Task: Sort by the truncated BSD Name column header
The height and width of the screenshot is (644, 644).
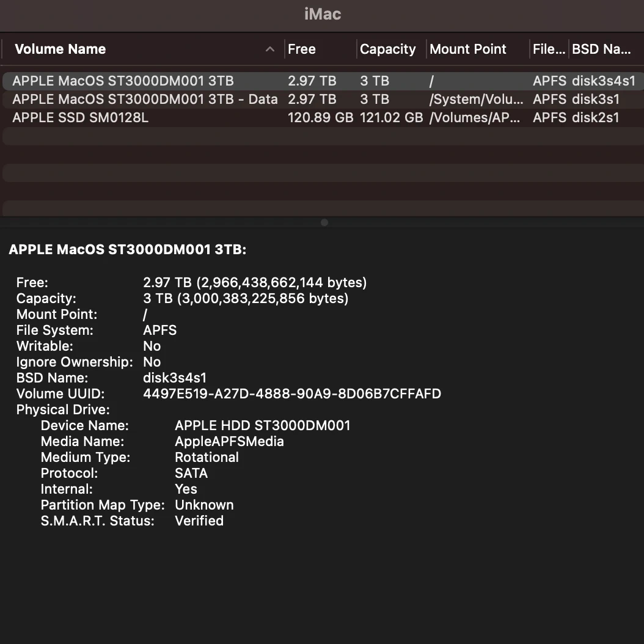Action: pyautogui.click(x=601, y=49)
